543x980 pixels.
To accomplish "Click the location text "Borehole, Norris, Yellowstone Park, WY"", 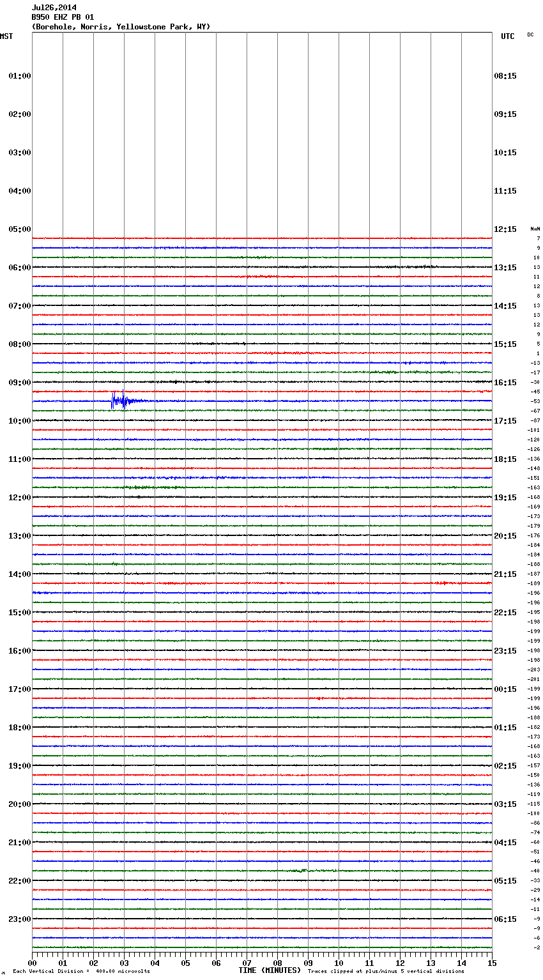I will [121, 27].
